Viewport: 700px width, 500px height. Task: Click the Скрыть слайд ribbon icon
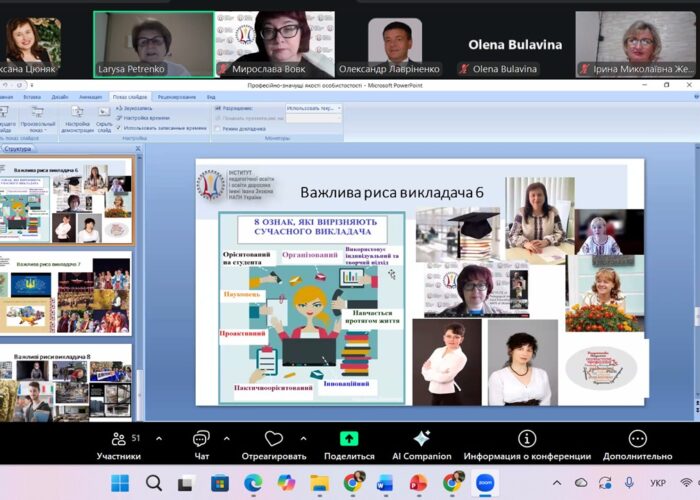click(x=104, y=116)
